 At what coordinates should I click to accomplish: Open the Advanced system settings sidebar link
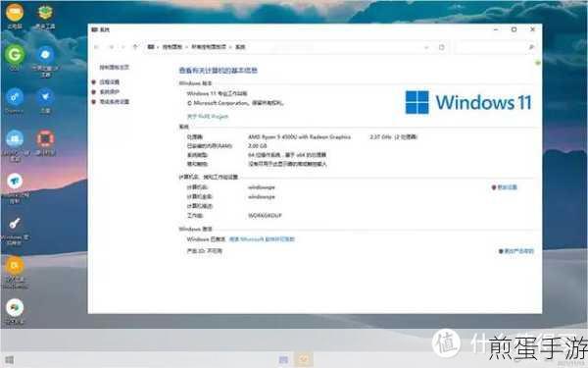point(114,101)
